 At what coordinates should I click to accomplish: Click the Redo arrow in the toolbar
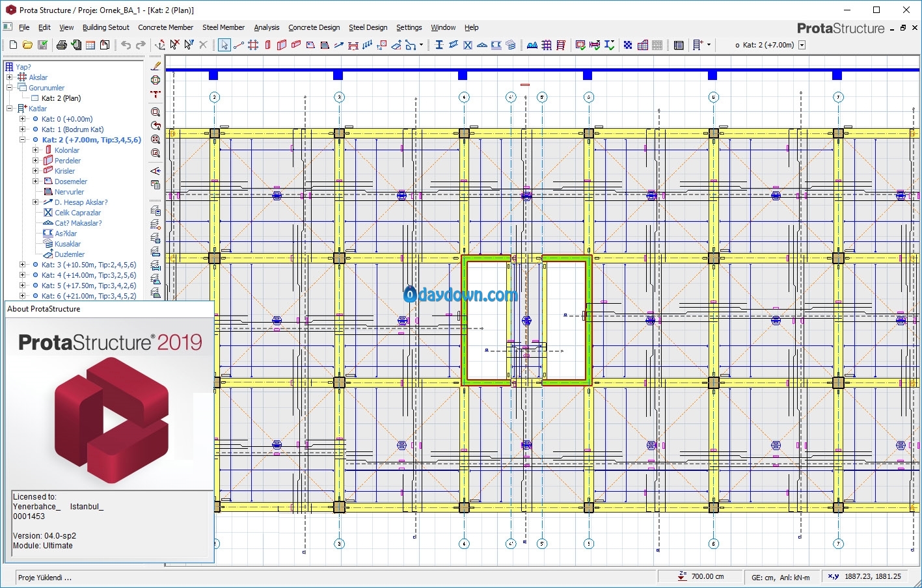pyautogui.click(x=141, y=45)
